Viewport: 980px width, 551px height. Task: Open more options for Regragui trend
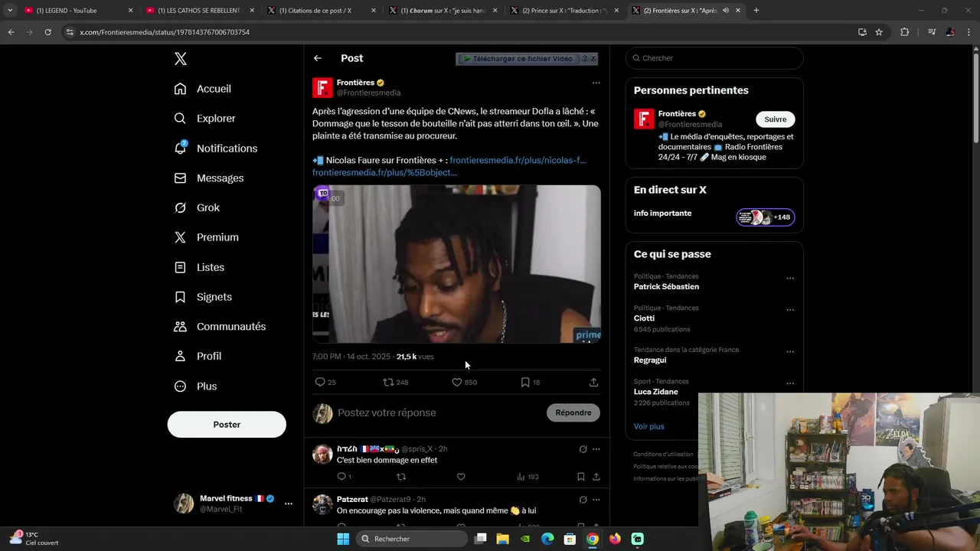[790, 352]
